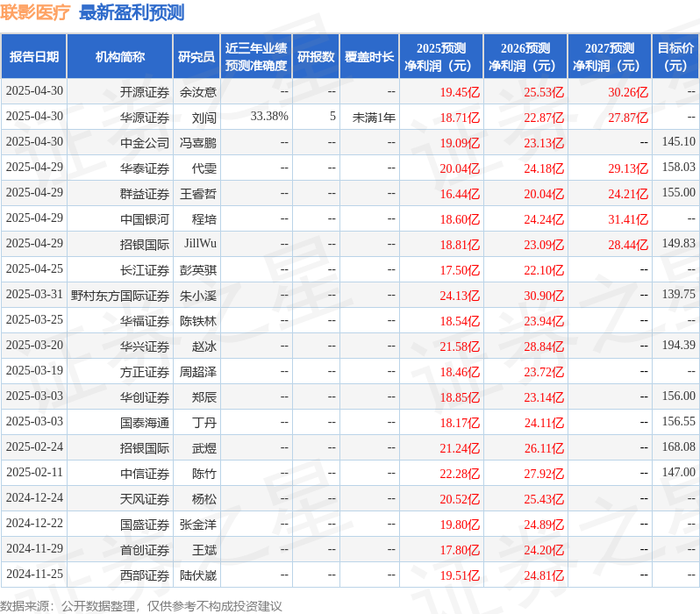
Task: Click the 33.38% accuracy value
Action: tap(269, 117)
